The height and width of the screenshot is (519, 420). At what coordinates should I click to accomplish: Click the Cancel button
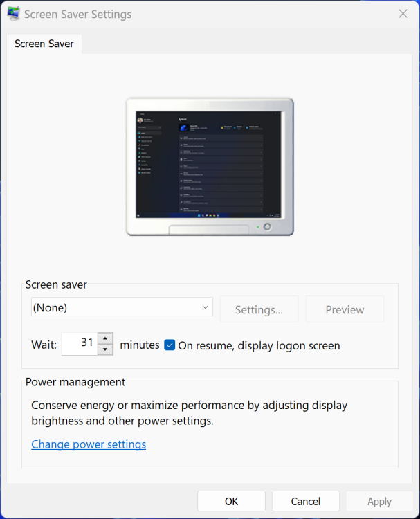point(305,501)
